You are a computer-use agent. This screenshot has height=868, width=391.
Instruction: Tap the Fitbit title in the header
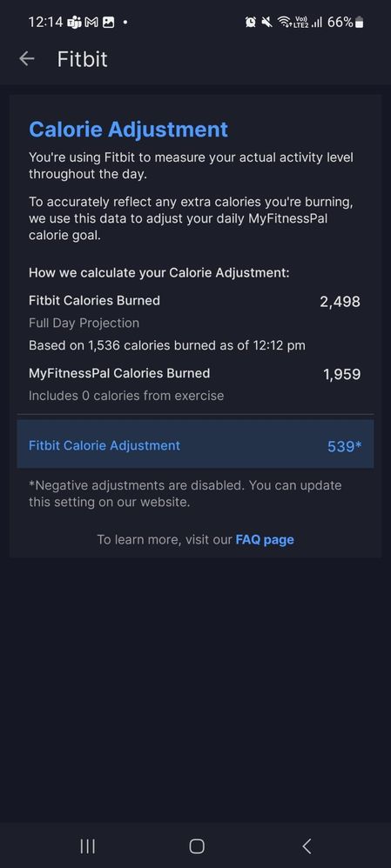83,59
